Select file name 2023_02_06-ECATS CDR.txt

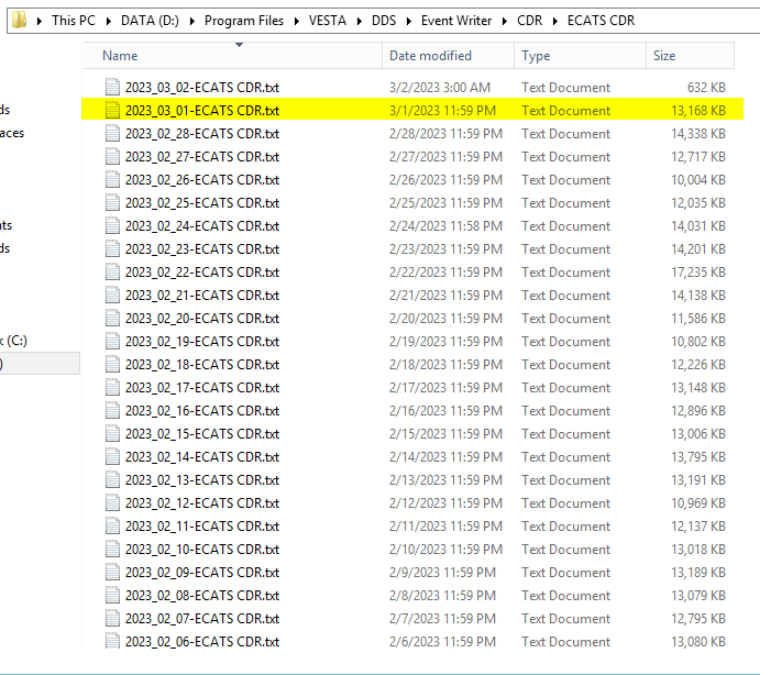click(202, 642)
